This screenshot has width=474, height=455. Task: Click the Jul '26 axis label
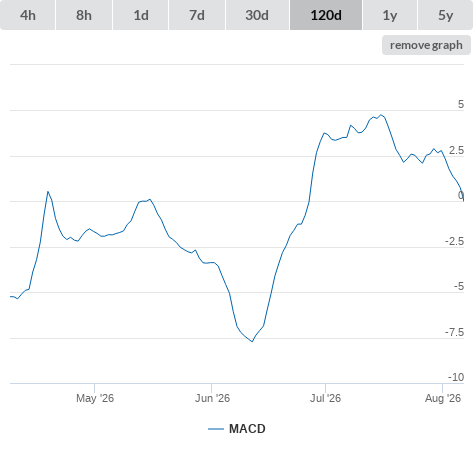point(326,398)
